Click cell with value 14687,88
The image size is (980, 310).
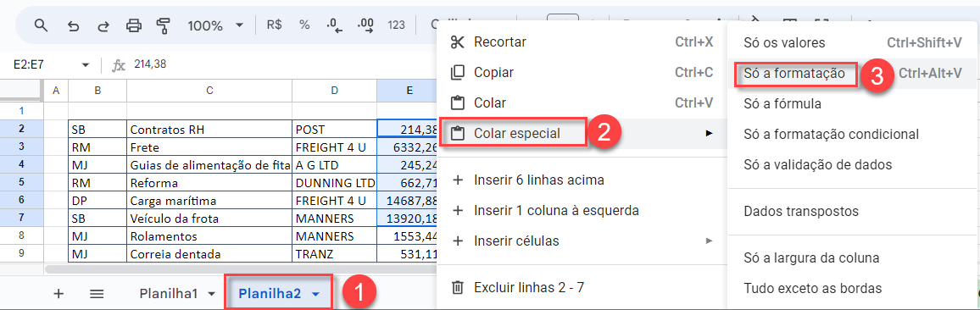tap(408, 201)
